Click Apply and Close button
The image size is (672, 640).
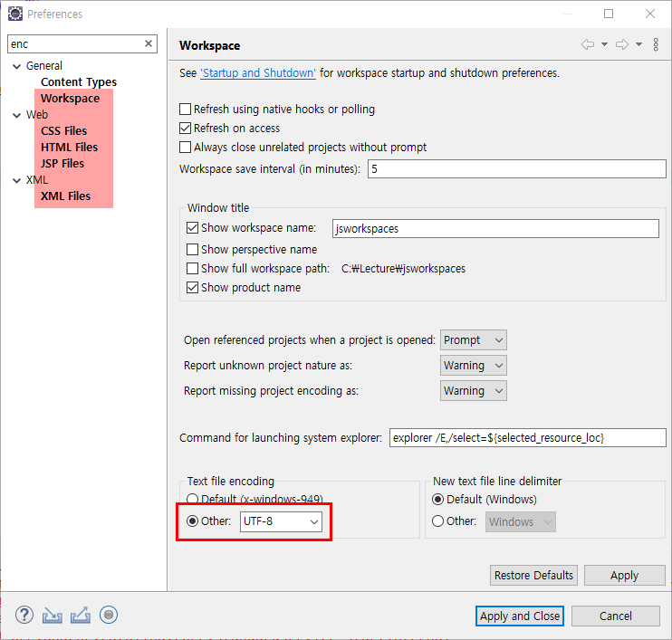(520, 616)
